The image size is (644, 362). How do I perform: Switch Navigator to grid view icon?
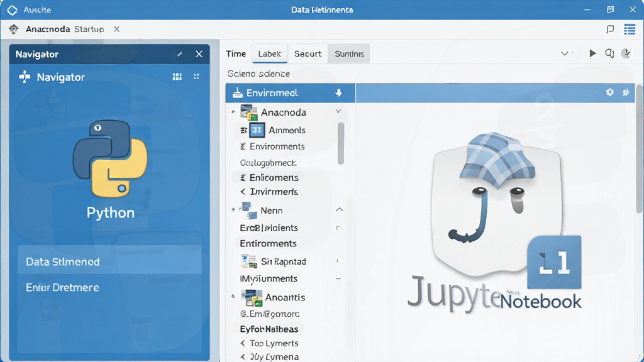click(177, 77)
